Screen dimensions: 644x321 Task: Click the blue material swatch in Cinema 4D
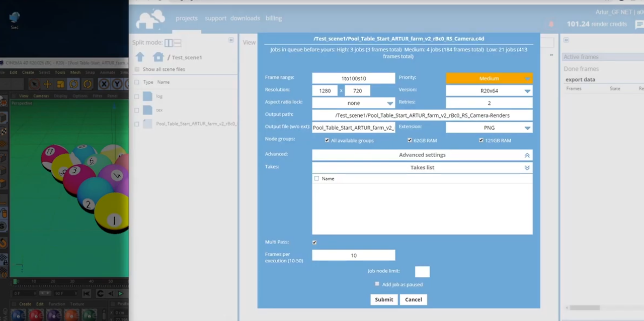(x=19, y=315)
